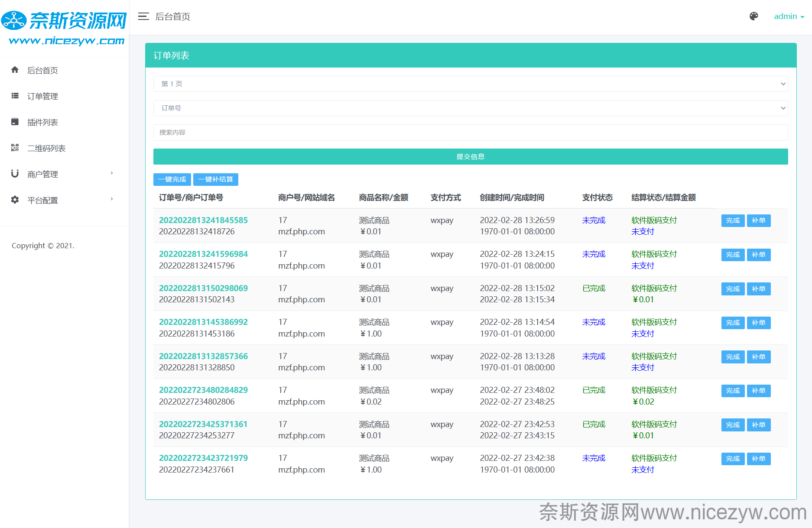Click the home icon beside 后台首页
The image size is (812, 528).
15,70
